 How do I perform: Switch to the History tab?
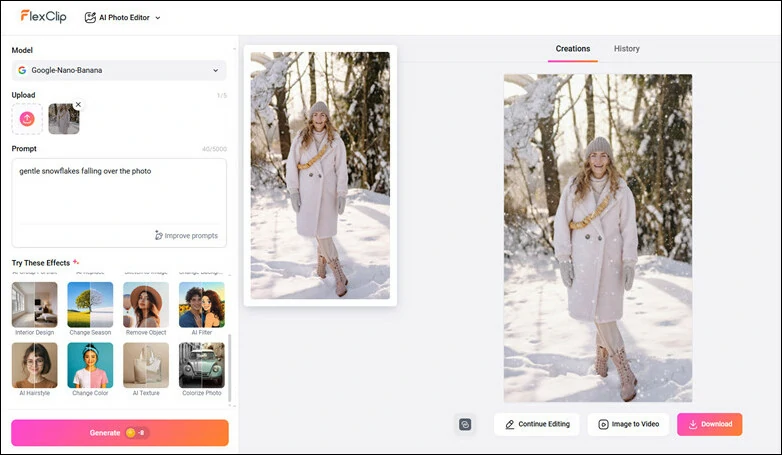(x=626, y=49)
